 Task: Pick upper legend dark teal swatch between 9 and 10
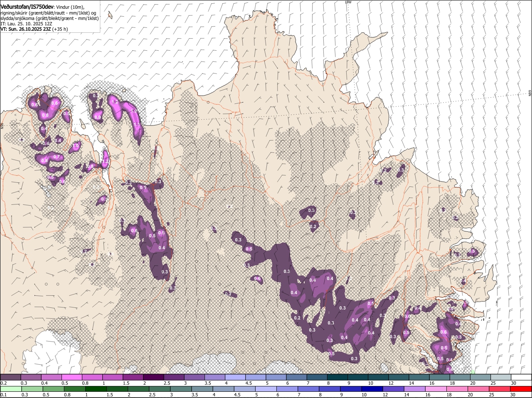[357, 377]
